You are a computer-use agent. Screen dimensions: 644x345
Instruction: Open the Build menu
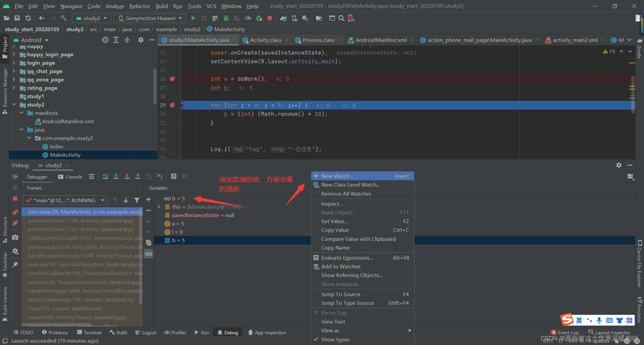[162, 6]
